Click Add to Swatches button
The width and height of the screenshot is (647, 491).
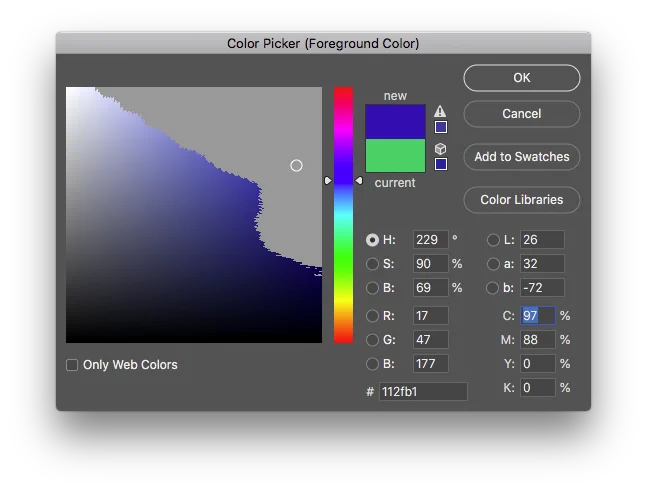[522, 157]
